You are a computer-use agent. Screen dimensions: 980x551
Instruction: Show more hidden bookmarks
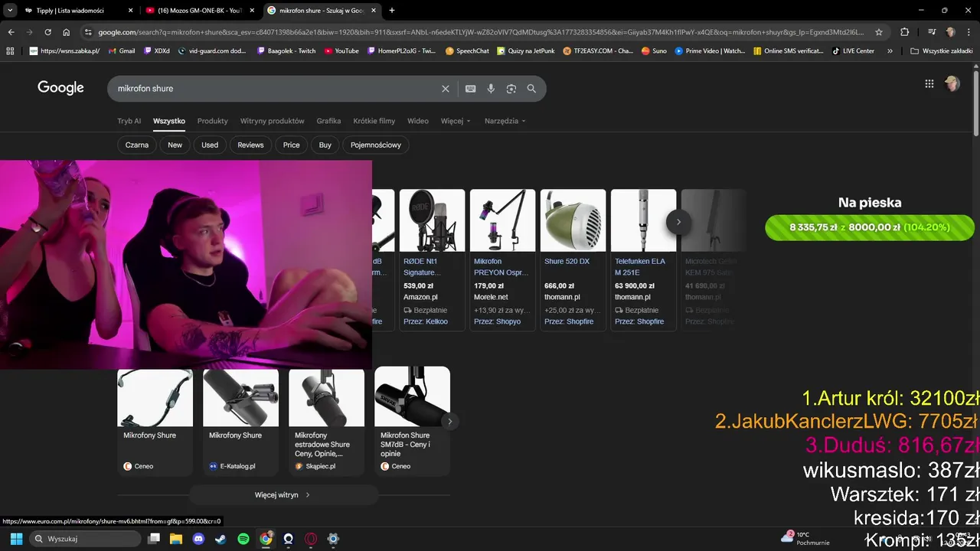(x=890, y=51)
